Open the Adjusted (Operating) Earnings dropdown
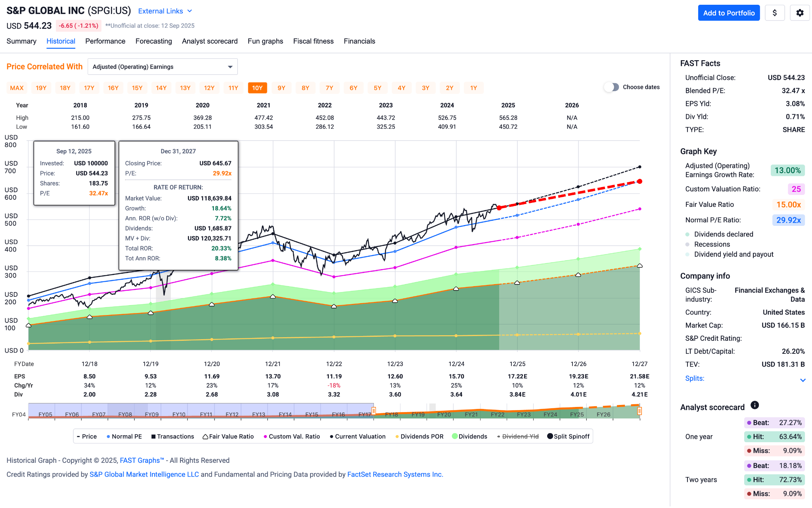 pyautogui.click(x=162, y=67)
